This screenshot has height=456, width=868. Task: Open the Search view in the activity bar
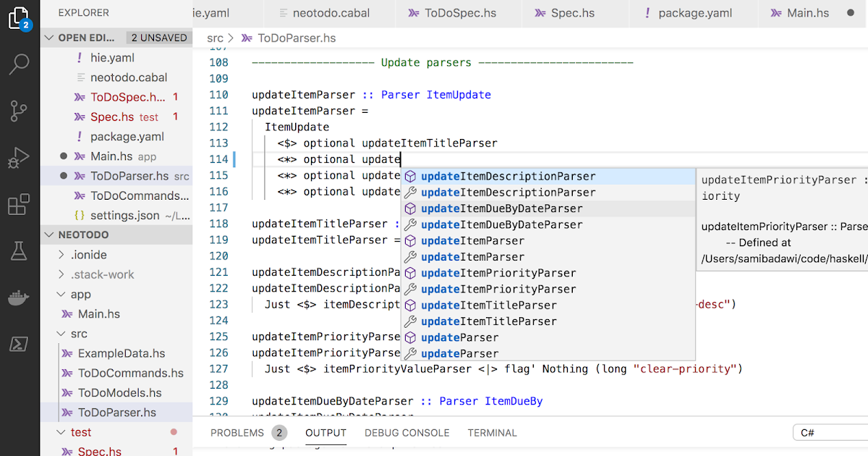pos(20,64)
